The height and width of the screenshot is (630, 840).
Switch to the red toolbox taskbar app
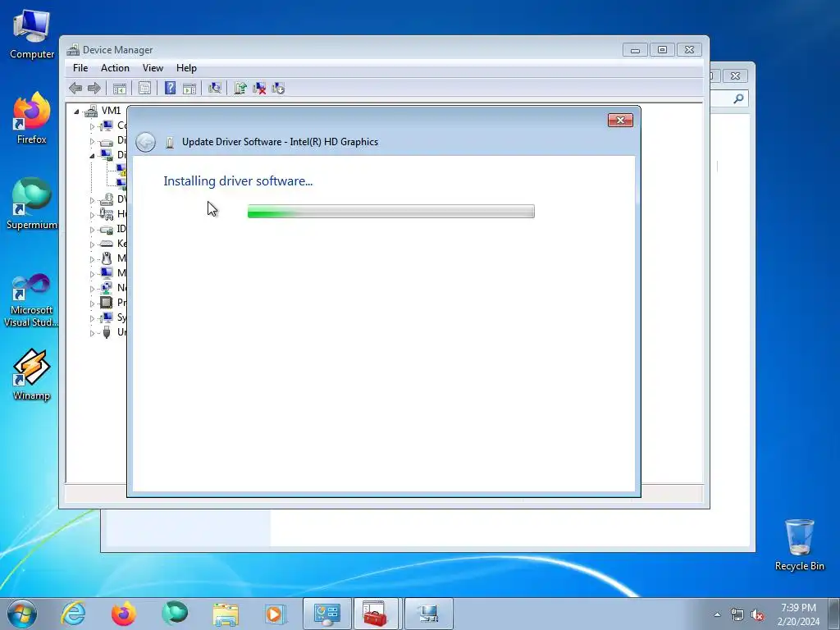(x=376, y=614)
